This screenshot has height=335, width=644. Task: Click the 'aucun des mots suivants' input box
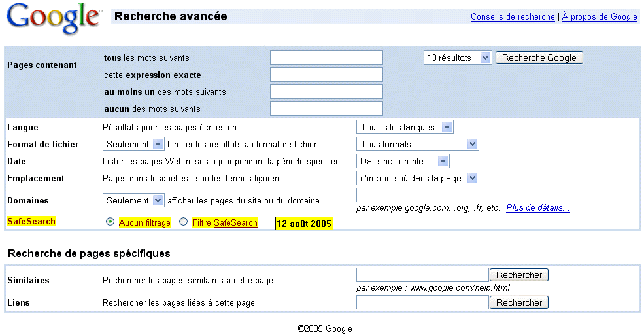click(x=326, y=109)
